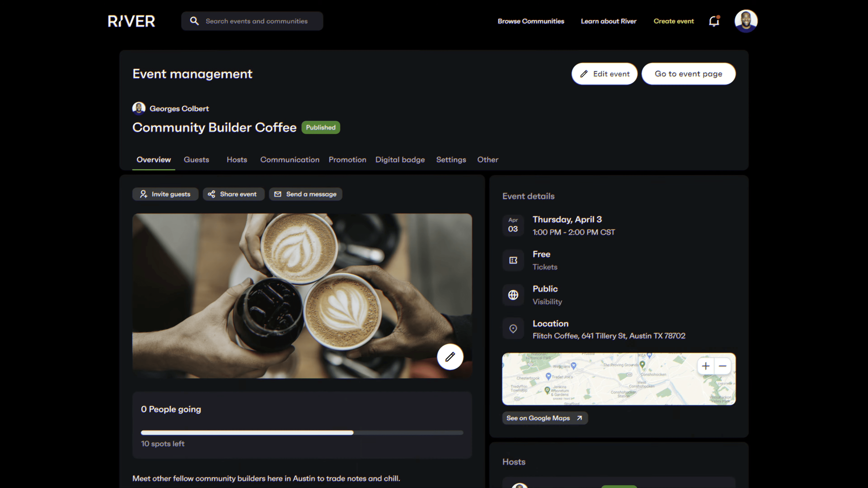Viewport: 868px width, 488px height.
Task: Open the Guests tab
Action: [x=196, y=160]
